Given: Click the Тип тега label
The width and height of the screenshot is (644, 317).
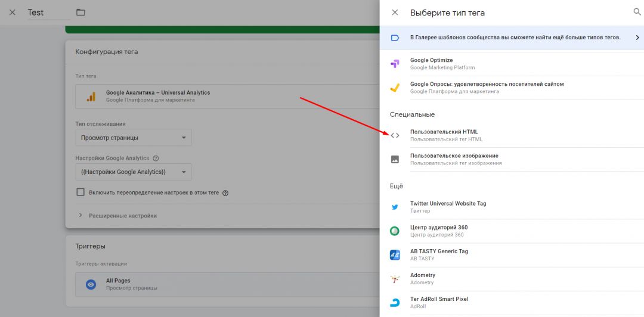Looking at the screenshot, I should [86, 76].
